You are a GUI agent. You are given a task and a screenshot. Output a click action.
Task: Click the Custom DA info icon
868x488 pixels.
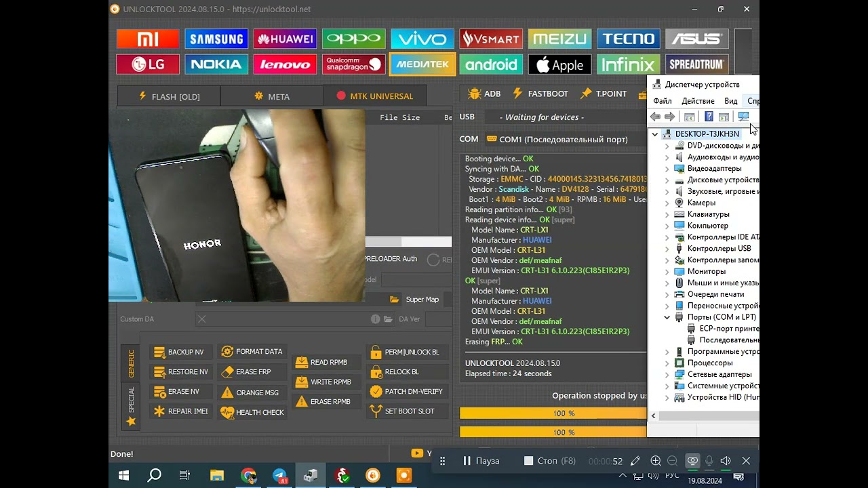[375, 319]
